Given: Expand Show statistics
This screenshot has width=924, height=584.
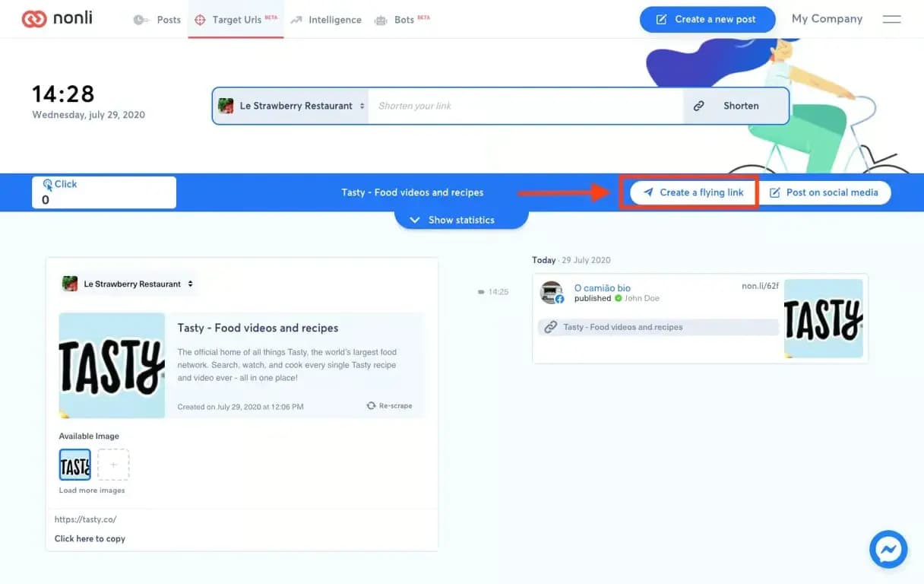Looking at the screenshot, I should pyautogui.click(x=461, y=220).
